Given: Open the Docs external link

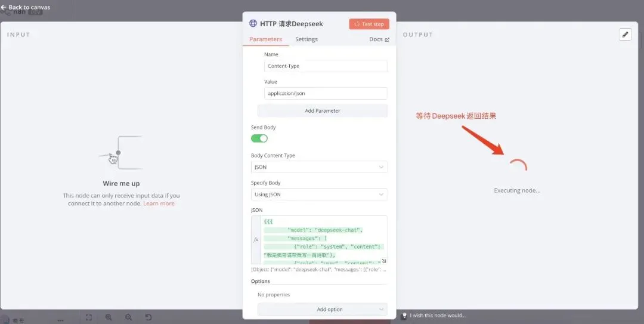Looking at the screenshot, I should click(x=379, y=39).
